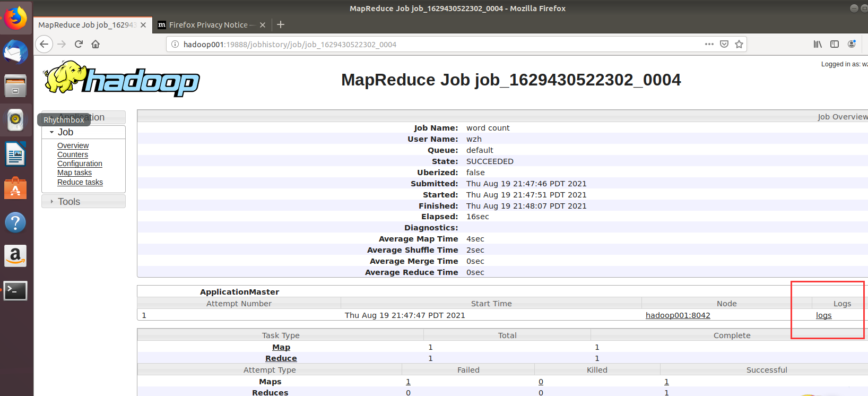Open the Configuration link

click(80, 163)
